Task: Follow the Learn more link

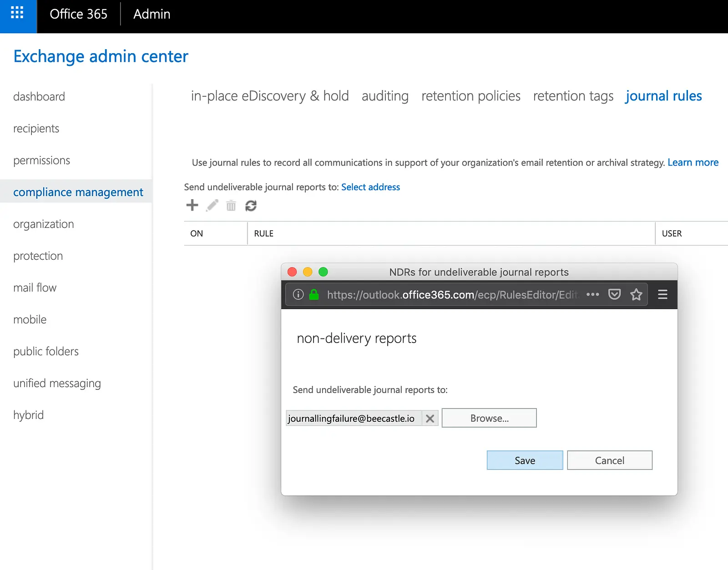Action: tap(693, 162)
